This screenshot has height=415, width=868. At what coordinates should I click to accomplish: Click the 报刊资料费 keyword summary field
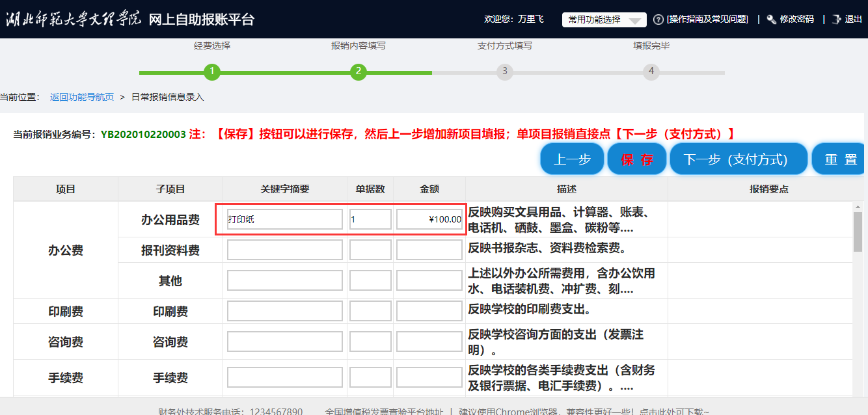click(284, 250)
